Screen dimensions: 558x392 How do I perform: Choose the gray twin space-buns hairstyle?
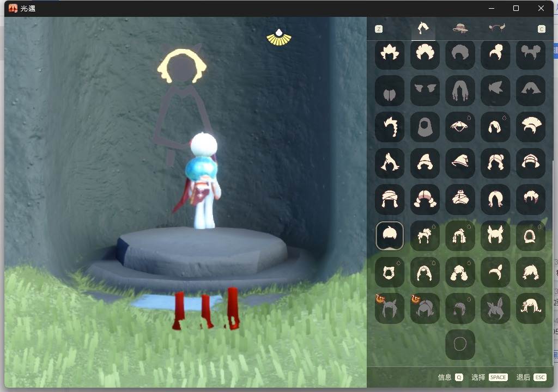pos(531,54)
